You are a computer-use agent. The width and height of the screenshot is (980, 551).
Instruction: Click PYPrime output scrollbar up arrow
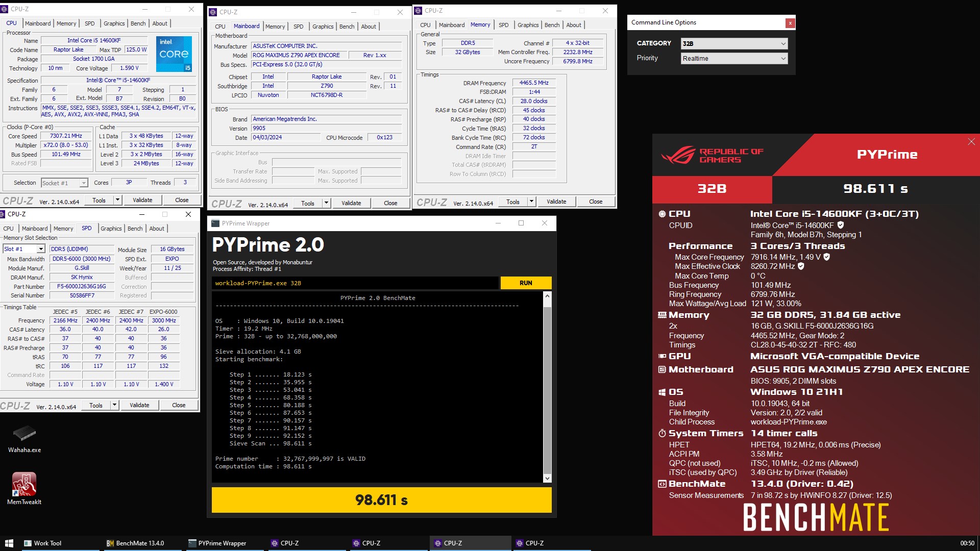[548, 296]
